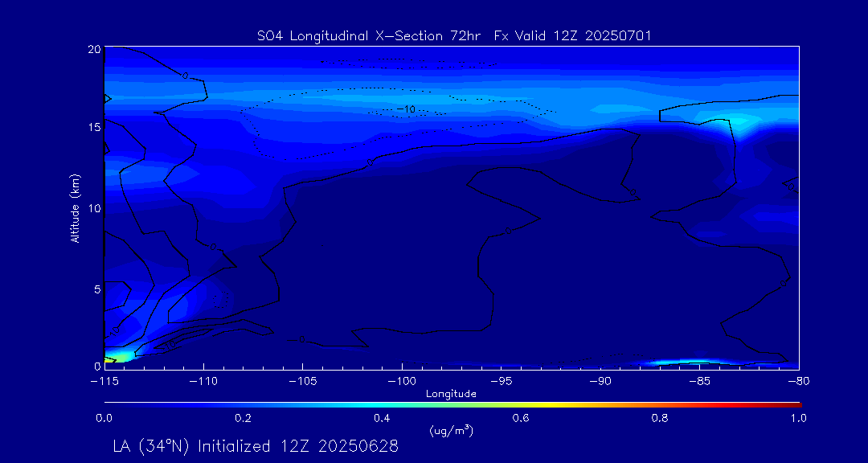Click longitude tick label "-80"

798,382
